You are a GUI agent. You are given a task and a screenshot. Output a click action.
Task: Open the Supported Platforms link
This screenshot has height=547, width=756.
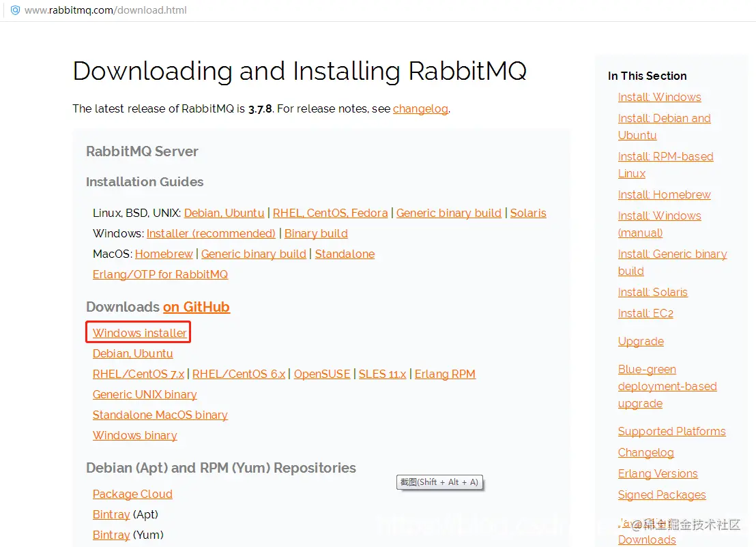coord(671,431)
